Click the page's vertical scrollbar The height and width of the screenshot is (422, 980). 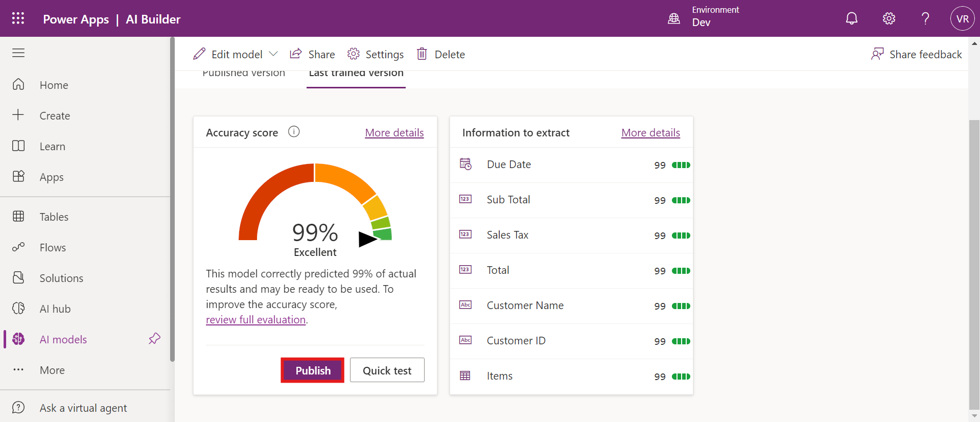pyautogui.click(x=974, y=255)
